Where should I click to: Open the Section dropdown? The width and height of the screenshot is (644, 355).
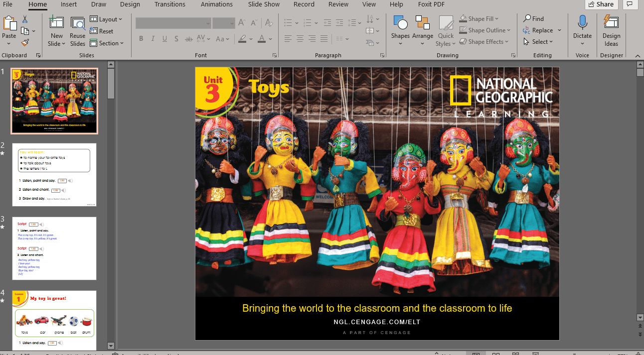tap(108, 43)
